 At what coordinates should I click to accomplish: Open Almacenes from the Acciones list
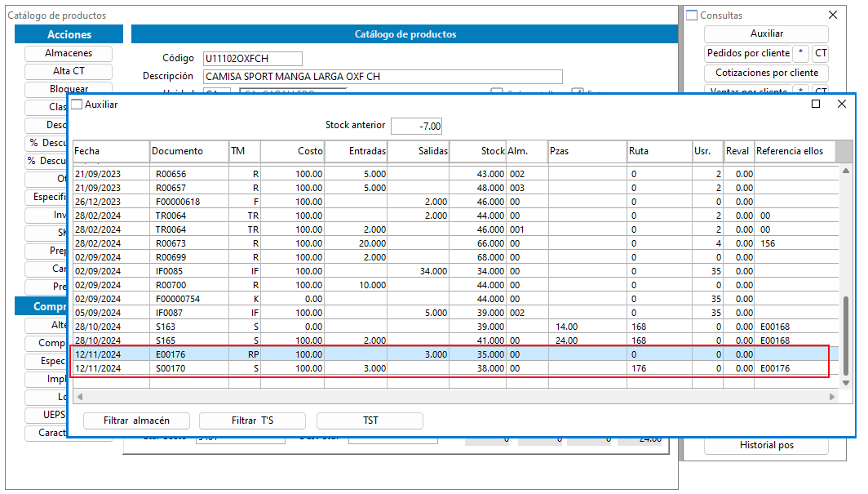(x=69, y=53)
